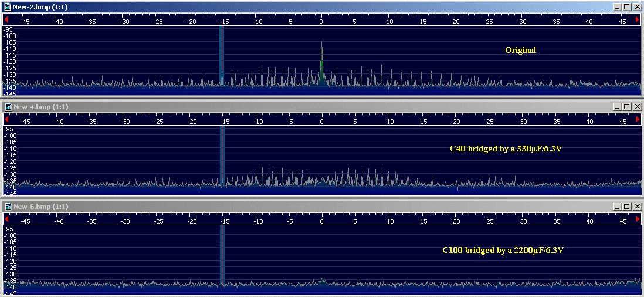Viewport: 644px width, 297px height.
Task: Click the -30 frequency tick in New-4.bmp scale
Action: coord(125,122)
